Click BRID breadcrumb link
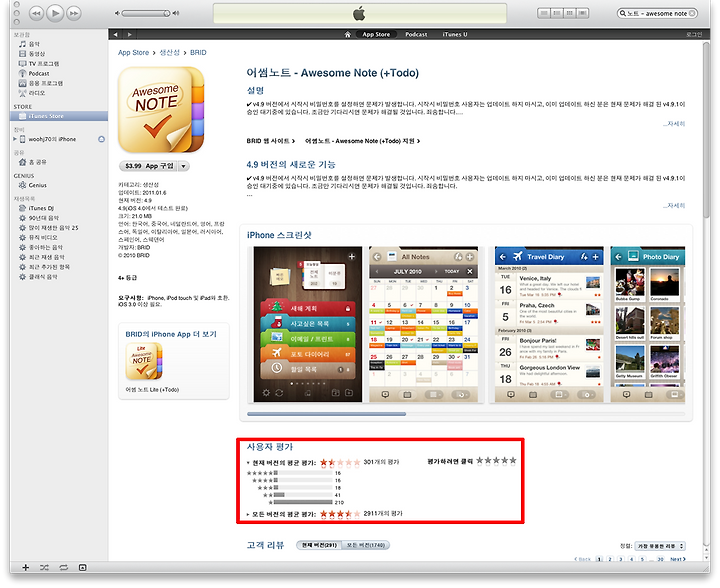Screen dimensions: 720x588 coord(198,53)
